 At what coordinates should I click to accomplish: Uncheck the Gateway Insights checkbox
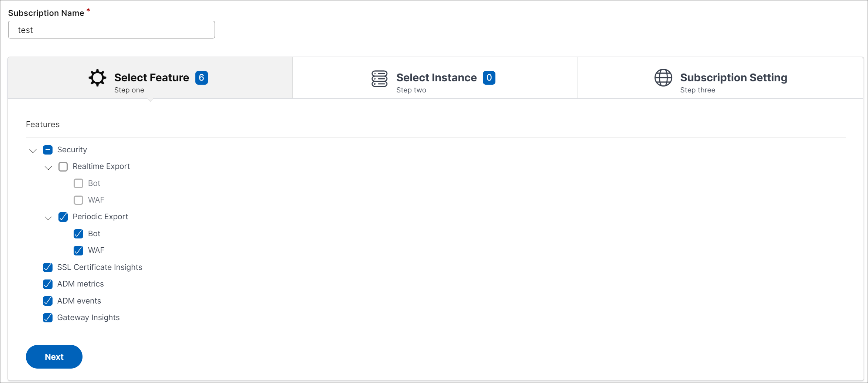point(48,318)
